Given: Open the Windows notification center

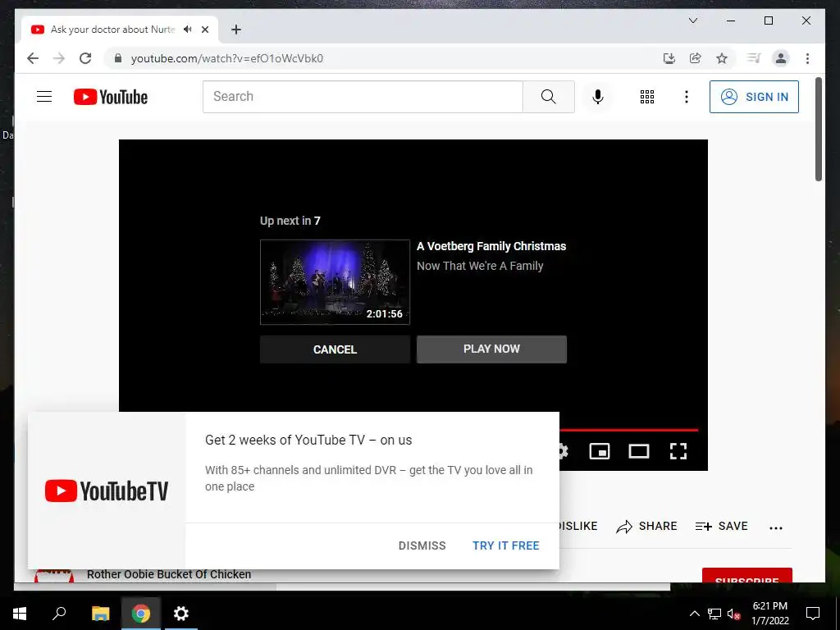Looking at the screenshot, I should (813, 614).
